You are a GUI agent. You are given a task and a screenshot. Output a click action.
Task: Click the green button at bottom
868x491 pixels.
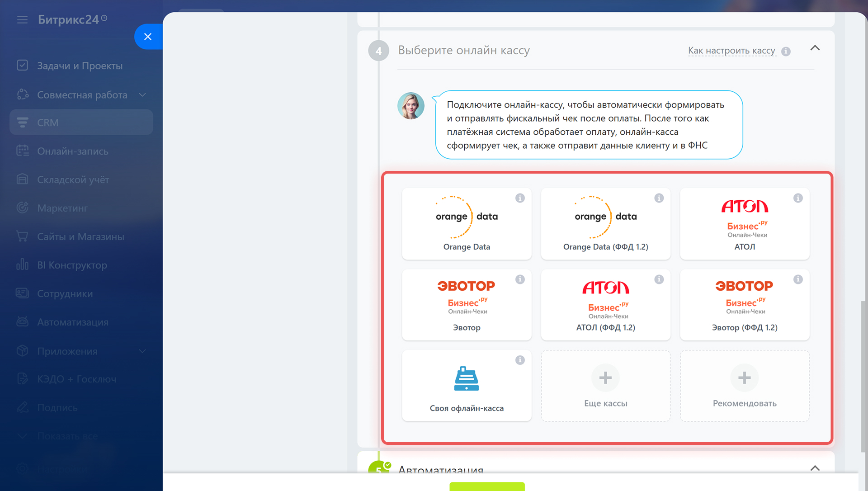click(x=487, y=486)
